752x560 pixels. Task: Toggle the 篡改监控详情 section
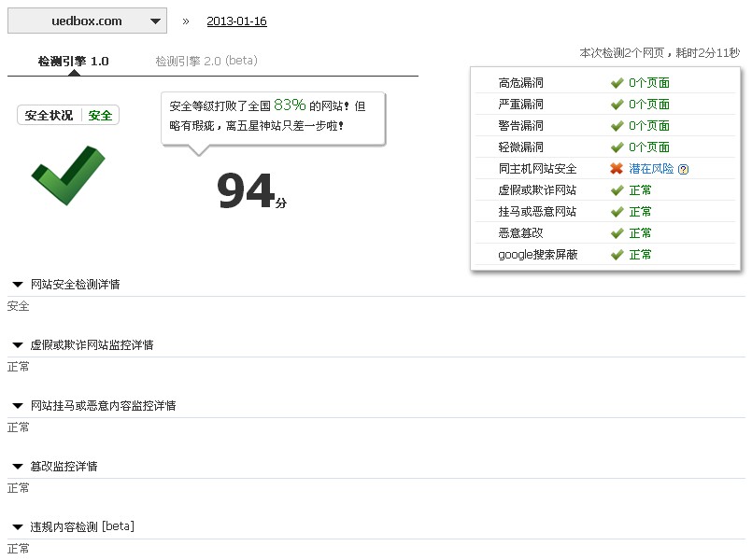[x=18, y=467]
